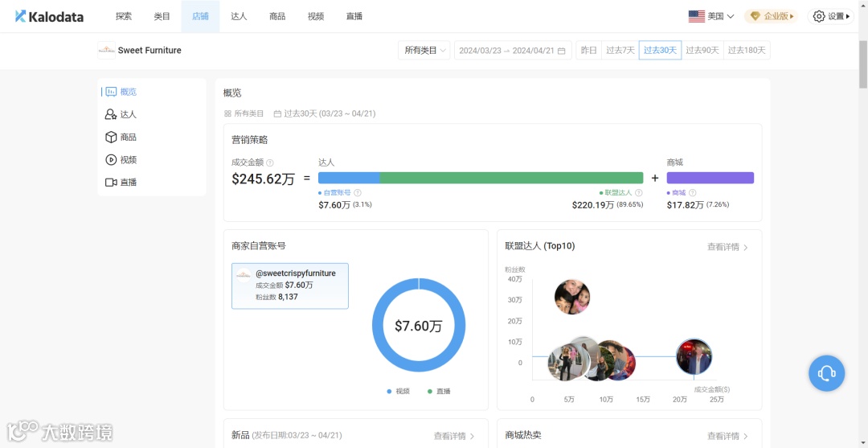Open the 企业版 plan badge
Screen dimensions: 868x448
[x=771, y=17]
